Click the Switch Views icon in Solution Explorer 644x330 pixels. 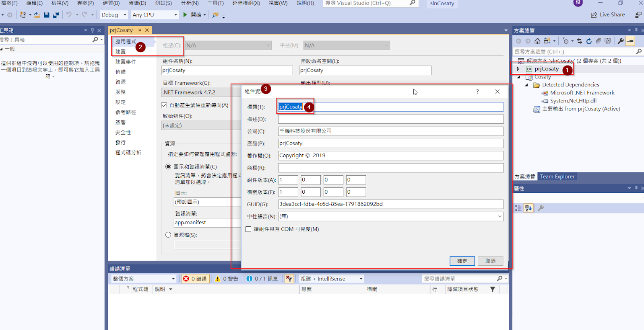(x=547, y=41)
